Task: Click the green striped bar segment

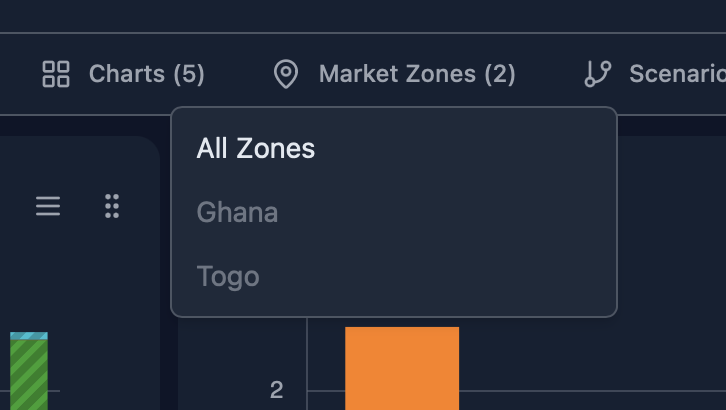Action: coord(29,375)
